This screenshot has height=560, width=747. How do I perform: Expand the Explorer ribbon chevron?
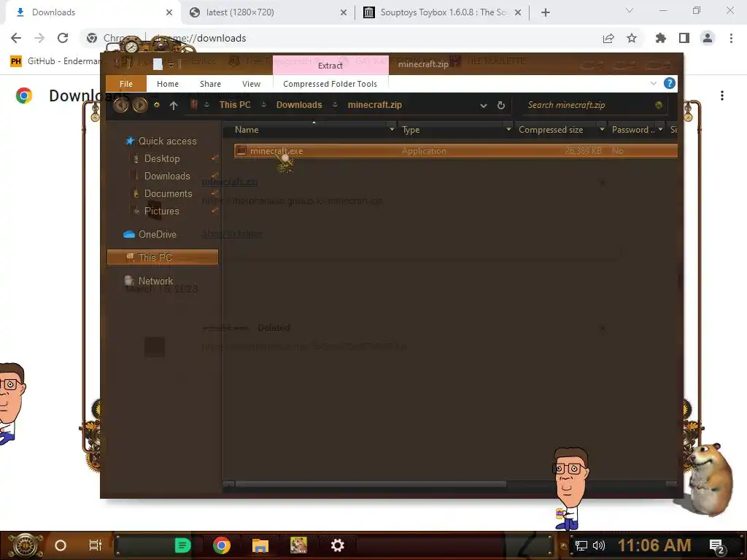tap(653, 83)
